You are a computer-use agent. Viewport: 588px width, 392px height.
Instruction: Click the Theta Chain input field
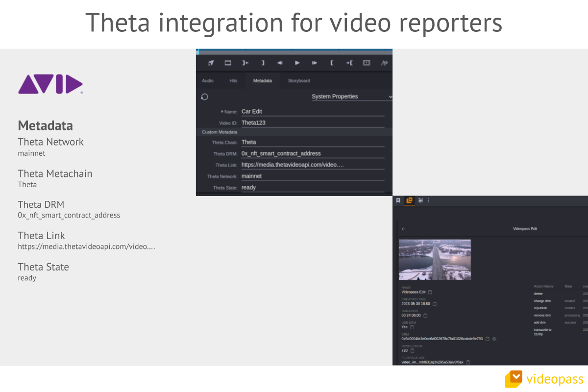tap(313, 142)
